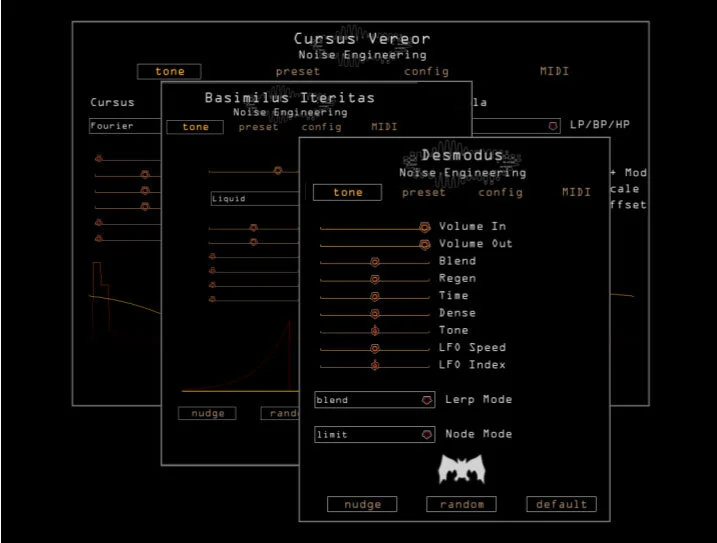Click the Lerp Mode dropdown arrow icon

pyautogui.click(x=427, y=400)
